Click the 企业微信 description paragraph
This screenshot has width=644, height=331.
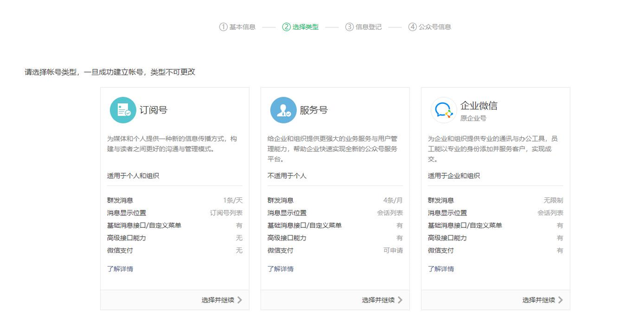coord(493,149)
